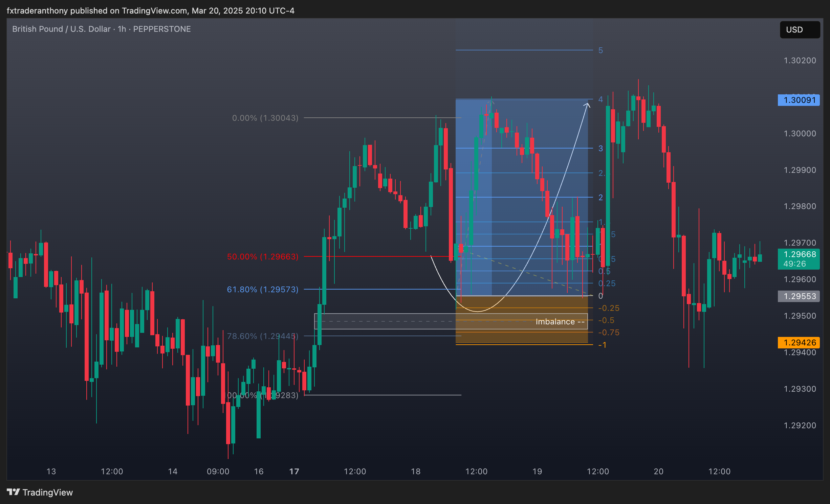Click the 19 date label on the time axis

point(537,472)
